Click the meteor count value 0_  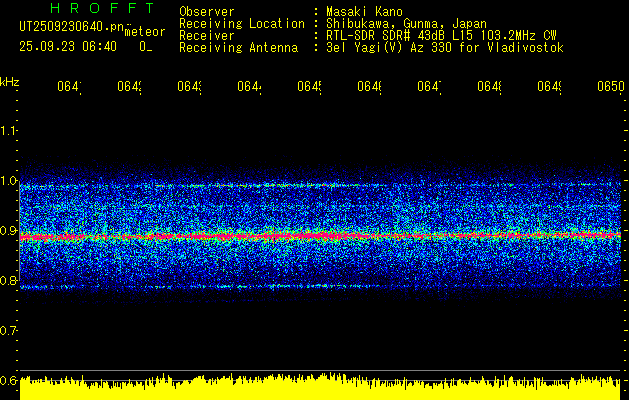(145, 47)
